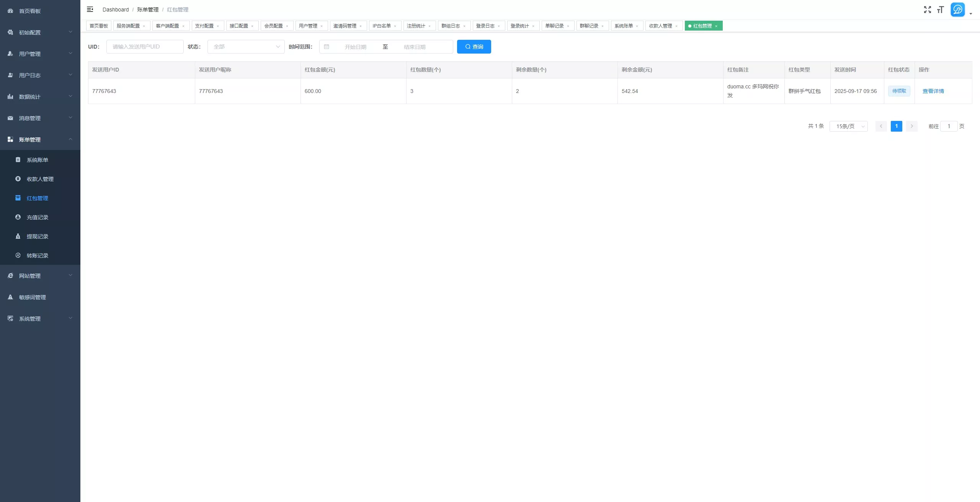Switch to the 登录日志 tab
The image size is (980, 502).
[485, 26]
